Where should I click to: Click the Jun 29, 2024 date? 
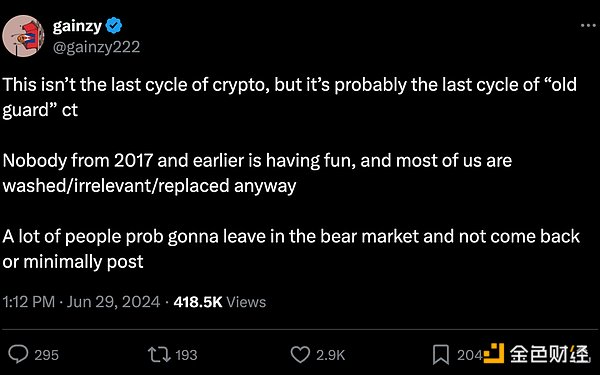tap(113, 302)
